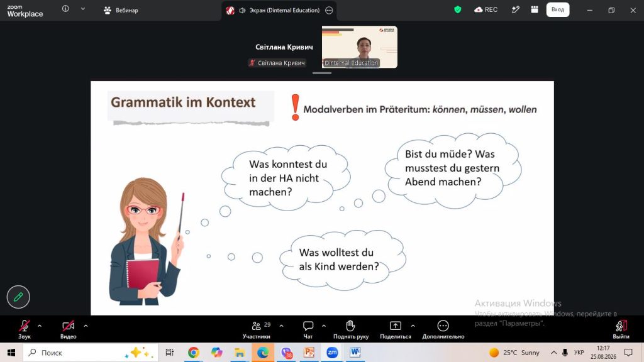Click the Was konntest du bubble text
Viewport: 644px width, 362px height.
click(x=288, y=178)
